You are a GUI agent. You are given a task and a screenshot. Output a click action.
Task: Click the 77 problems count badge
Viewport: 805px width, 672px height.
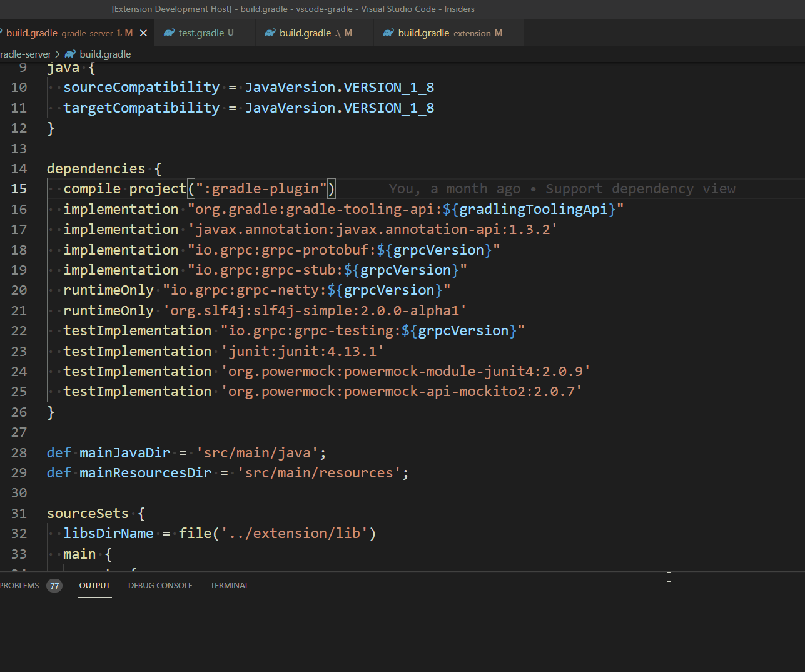pos(54,586)
